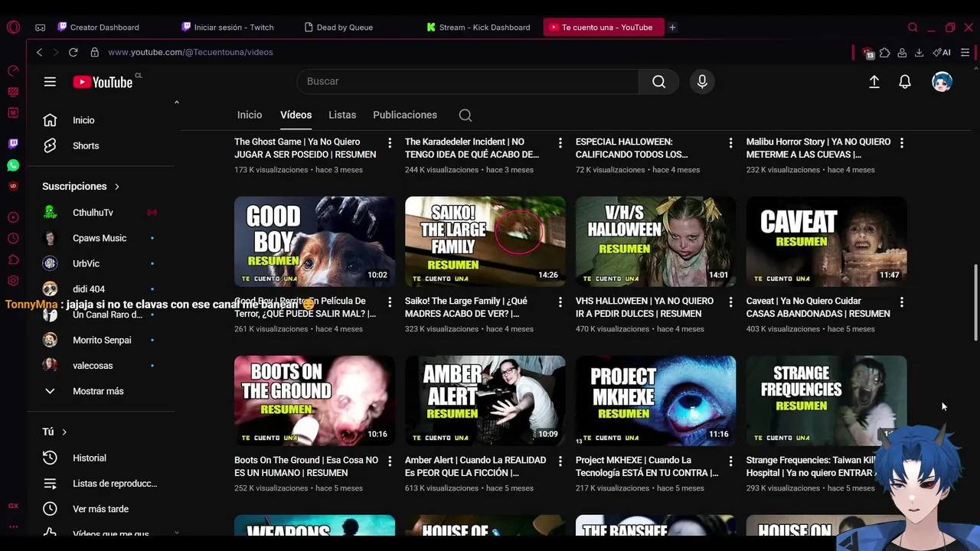The height and width of the screenshot is (551, 980).
Task: Select the channel Videos tab
Action: 296,115
